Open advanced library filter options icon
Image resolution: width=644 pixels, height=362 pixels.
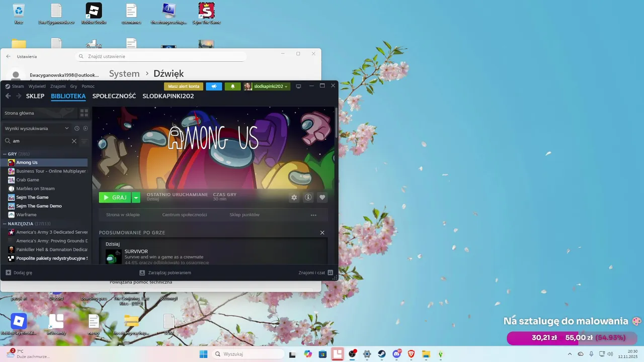[x=85, y=141]
